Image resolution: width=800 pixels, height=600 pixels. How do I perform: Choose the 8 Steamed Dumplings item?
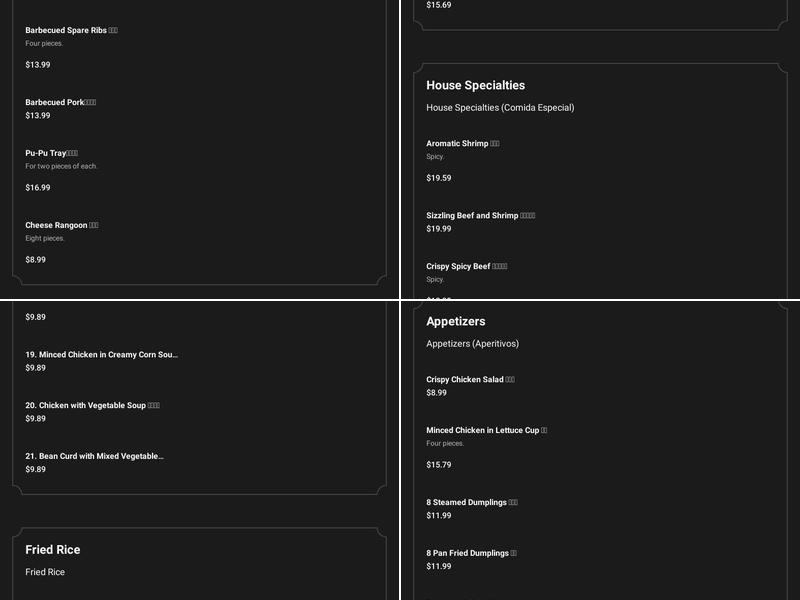pos(466,503)
